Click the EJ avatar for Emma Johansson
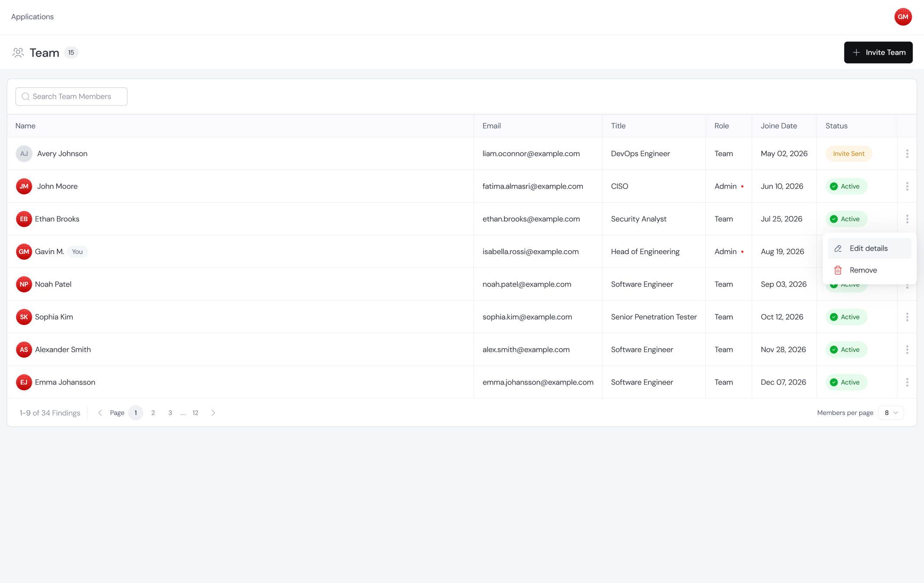The height and width of the screenshot is (583, 924). pyautogui.click(x=24, y=382)
